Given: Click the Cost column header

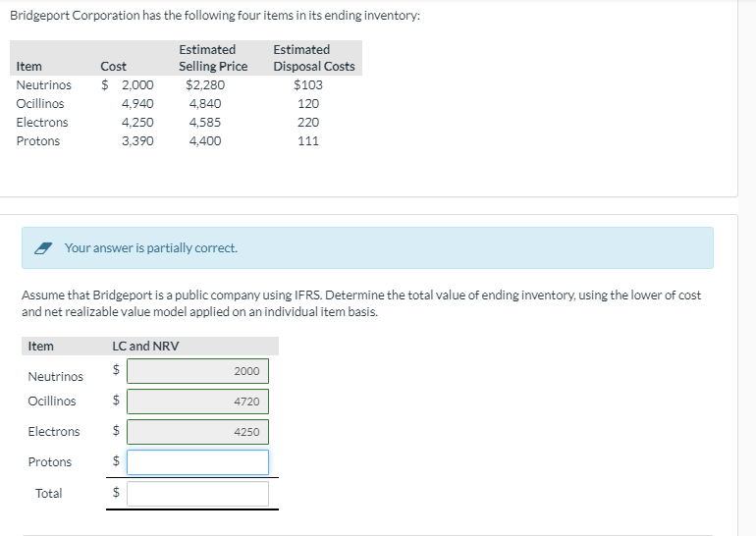Looking at the screenshot, I should point(113,67).
